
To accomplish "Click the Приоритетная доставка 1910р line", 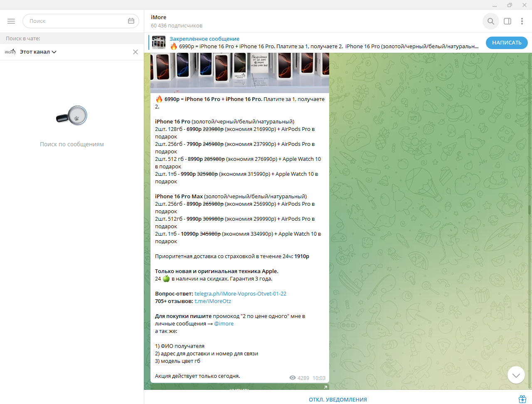I will (x=232, y=256).
